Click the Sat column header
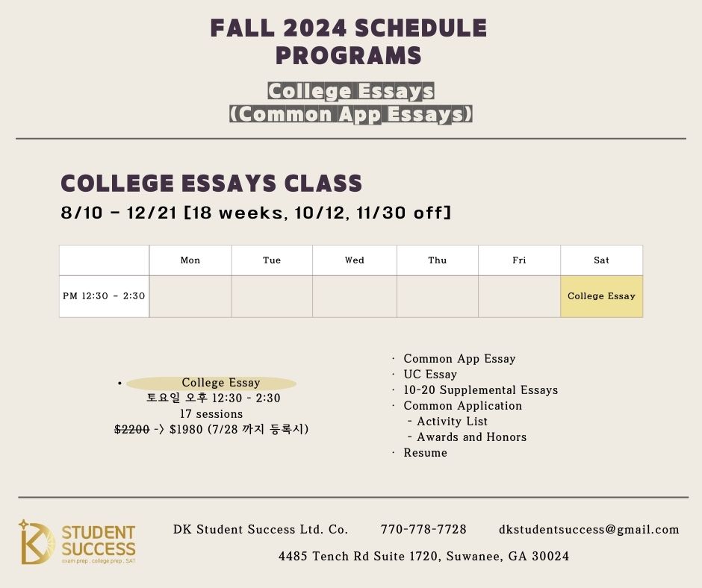Image resolution: width=702 pixels, height=588 pixels. pyautogui.click(x=601, y=260)
